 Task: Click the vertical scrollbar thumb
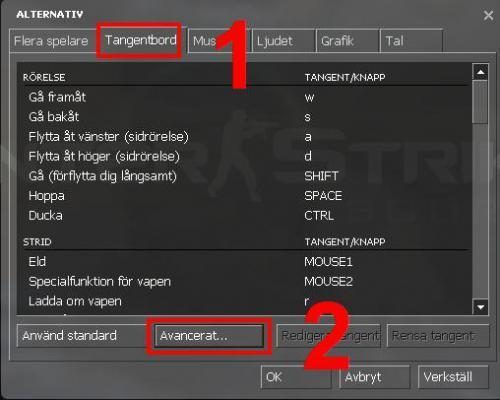[x=480, y=102]
